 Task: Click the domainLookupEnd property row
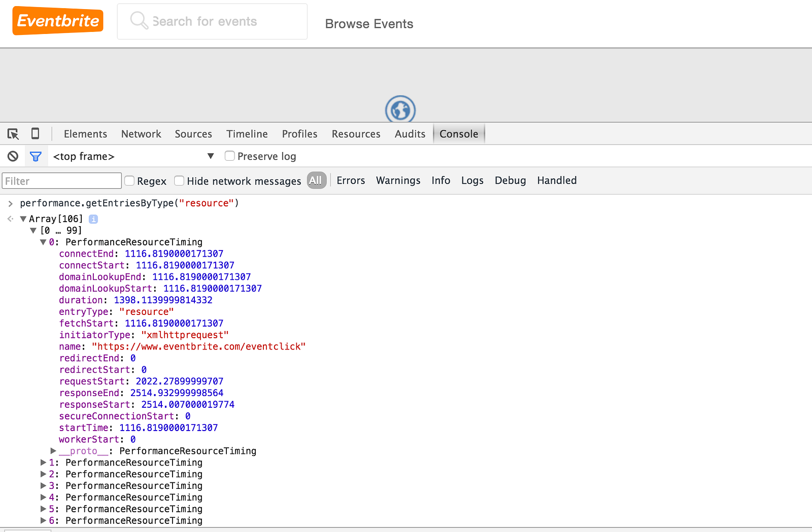[155, 277]
